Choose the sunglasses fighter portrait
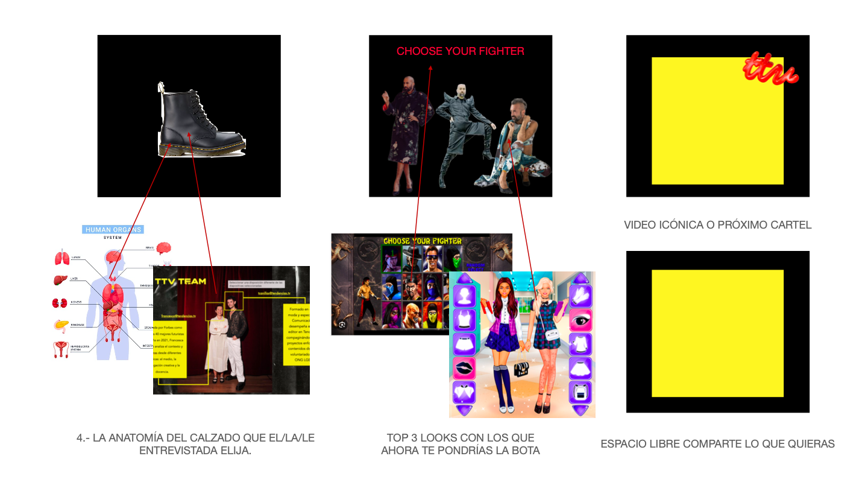 click(x=432, y=258)
